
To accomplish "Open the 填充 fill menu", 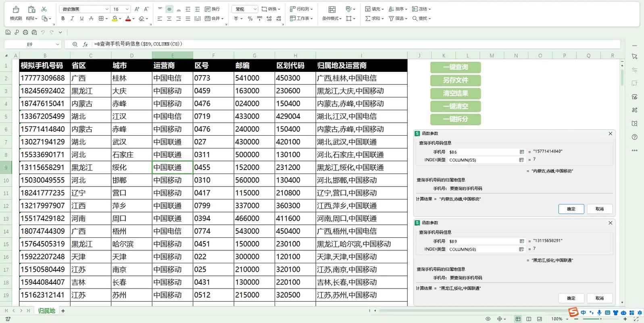I will 374,9.
